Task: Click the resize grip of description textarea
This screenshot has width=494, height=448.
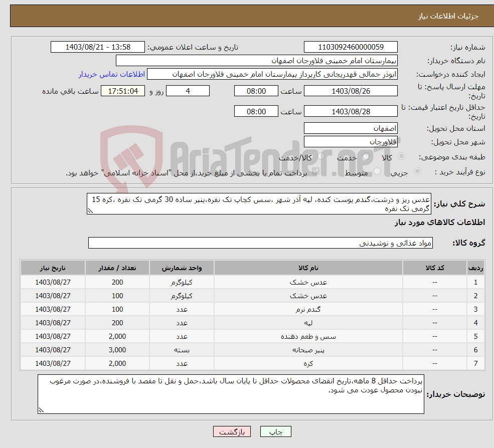Action: point(90,211)
